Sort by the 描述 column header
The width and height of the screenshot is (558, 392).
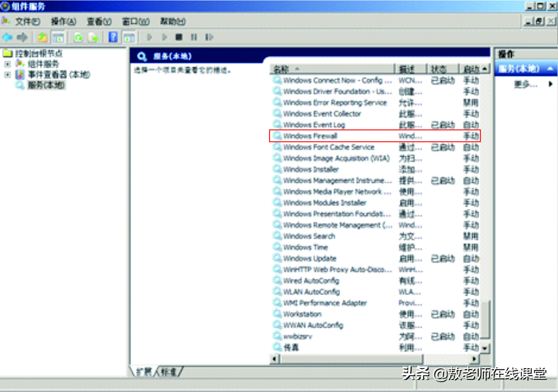click(411, 69)
